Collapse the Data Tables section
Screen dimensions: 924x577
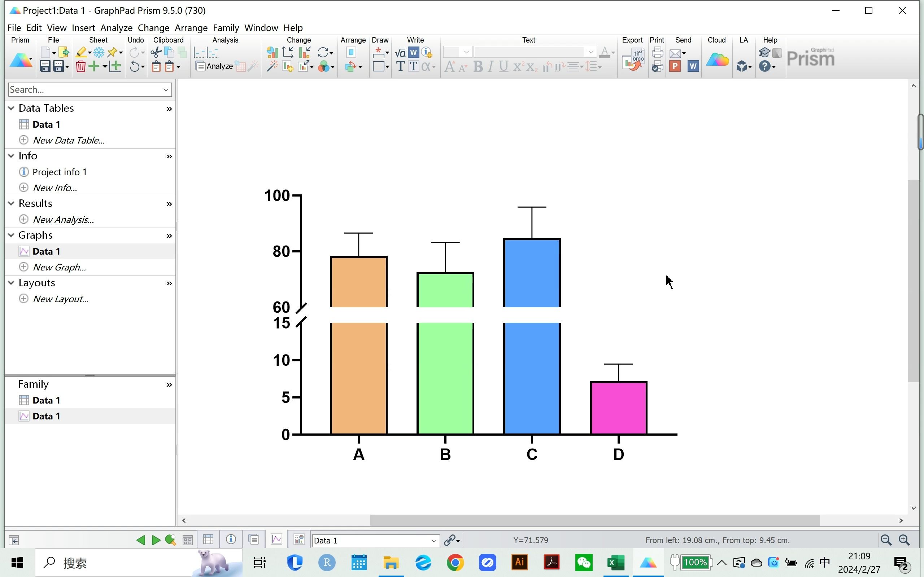tap(11, 109)
